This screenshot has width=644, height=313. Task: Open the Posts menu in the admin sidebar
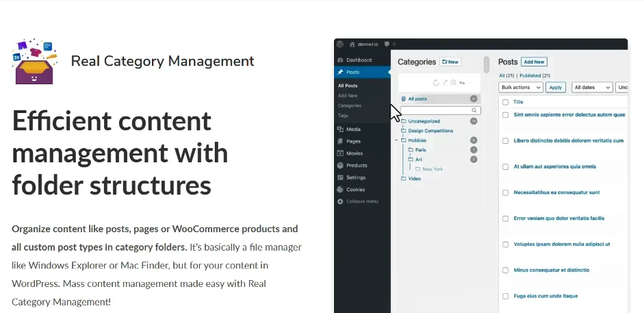point(362,73)
